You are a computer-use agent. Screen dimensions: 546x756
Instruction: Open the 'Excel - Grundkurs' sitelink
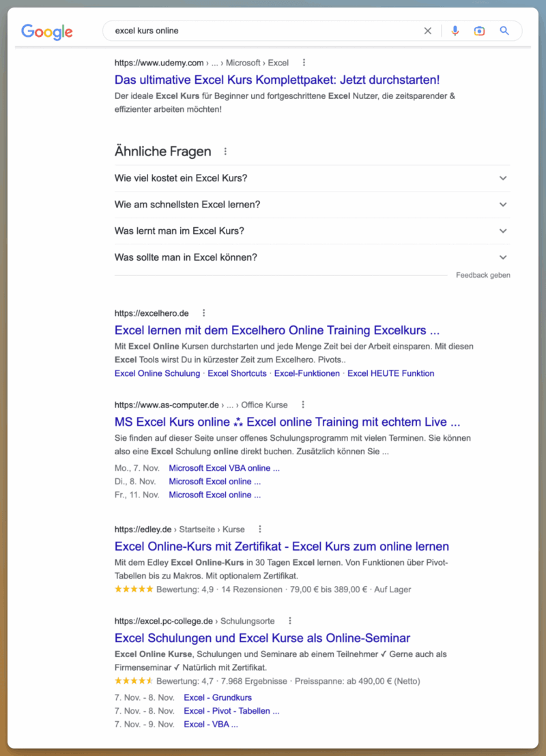tap(217, 697)
